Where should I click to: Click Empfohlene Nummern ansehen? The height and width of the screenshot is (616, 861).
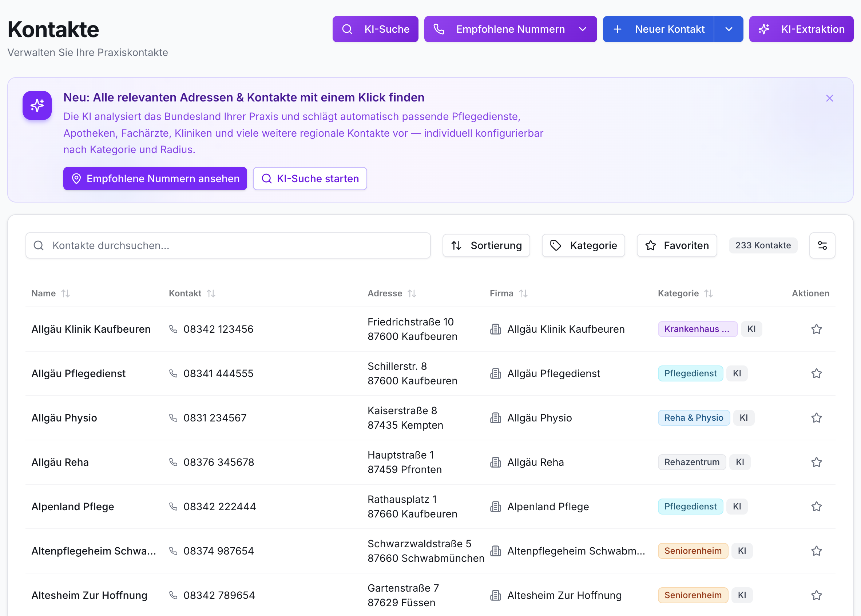click(x=155, y=179)
